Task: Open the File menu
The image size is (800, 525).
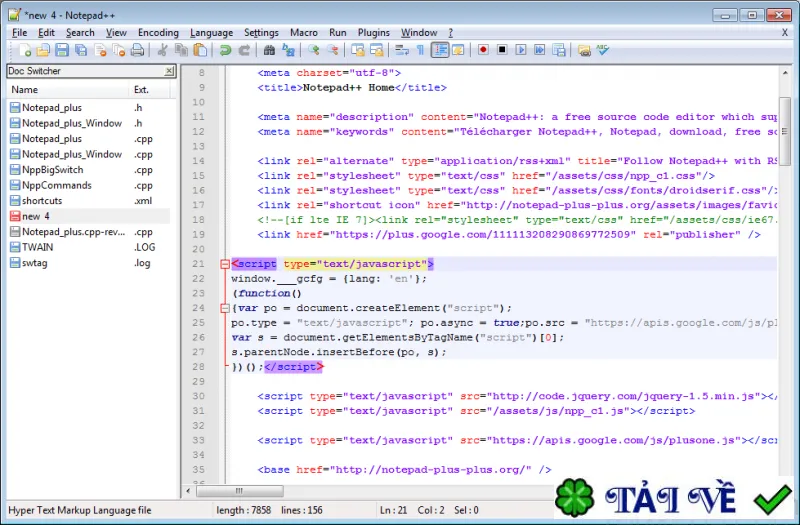Action: pyautogui.click(x=19, y=33)
